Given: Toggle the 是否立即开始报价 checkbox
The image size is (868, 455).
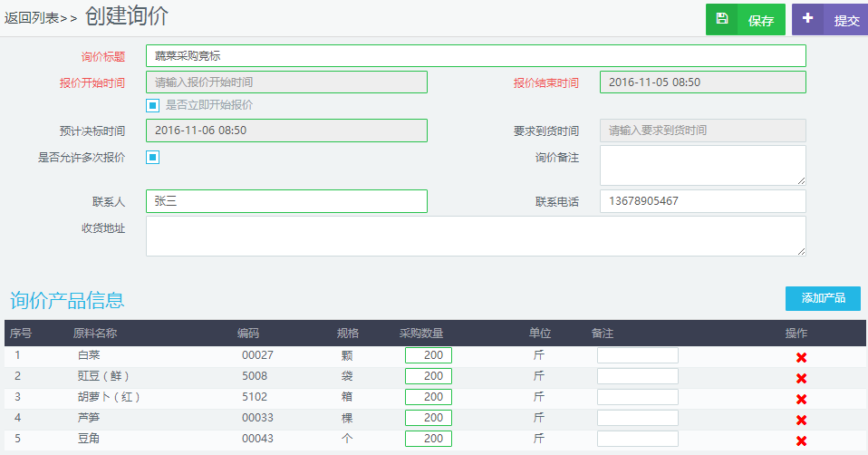Looking at the screenshot, I should [x=153, y=105].
